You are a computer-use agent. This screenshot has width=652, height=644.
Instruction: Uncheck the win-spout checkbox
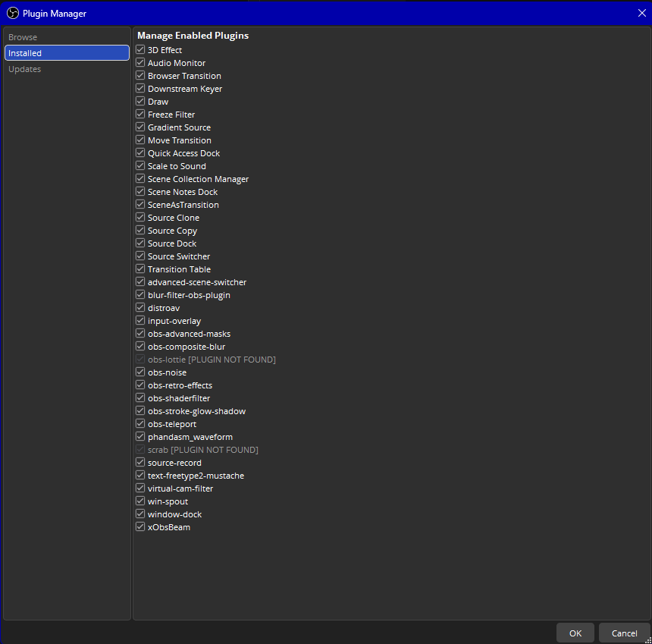[140, 501]
